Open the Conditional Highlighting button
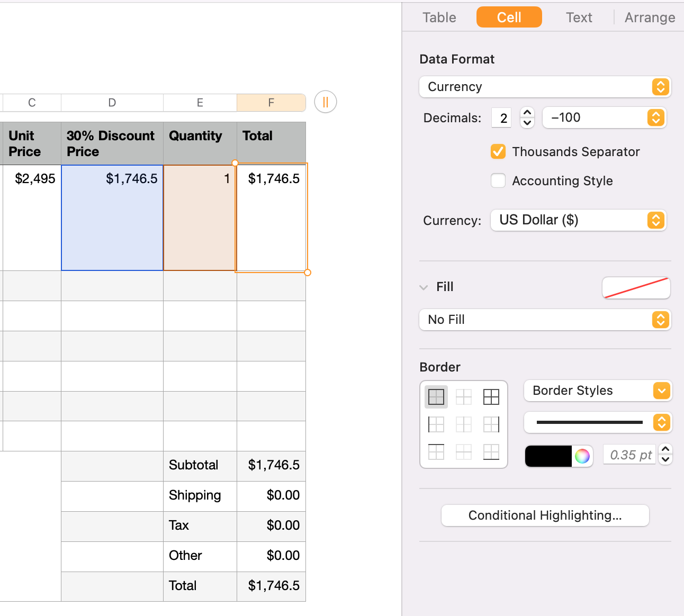The height and width of the screenshot is (616, 684). (545, 515)
